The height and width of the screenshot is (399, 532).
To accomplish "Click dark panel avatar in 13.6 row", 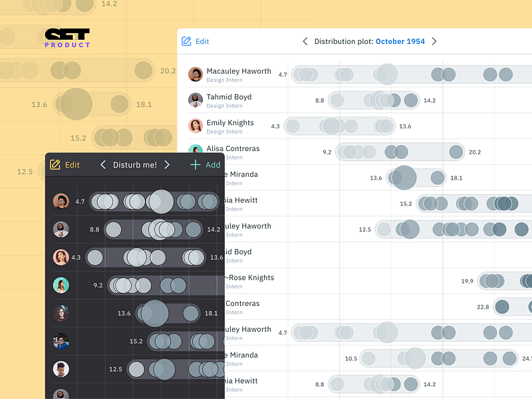I will pyautogui.click(x=61, y=313).
